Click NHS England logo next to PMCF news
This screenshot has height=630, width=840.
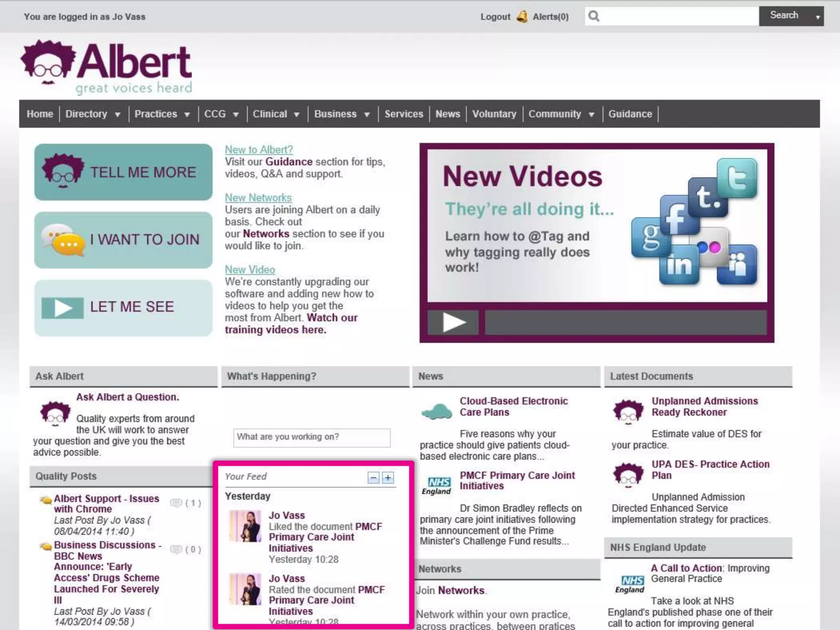[x=436, y=486]
